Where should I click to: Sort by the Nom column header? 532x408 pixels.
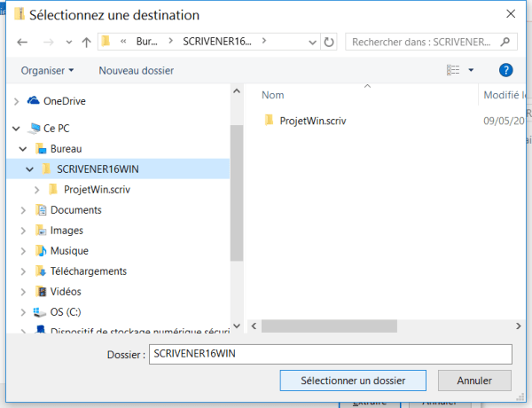273,95
